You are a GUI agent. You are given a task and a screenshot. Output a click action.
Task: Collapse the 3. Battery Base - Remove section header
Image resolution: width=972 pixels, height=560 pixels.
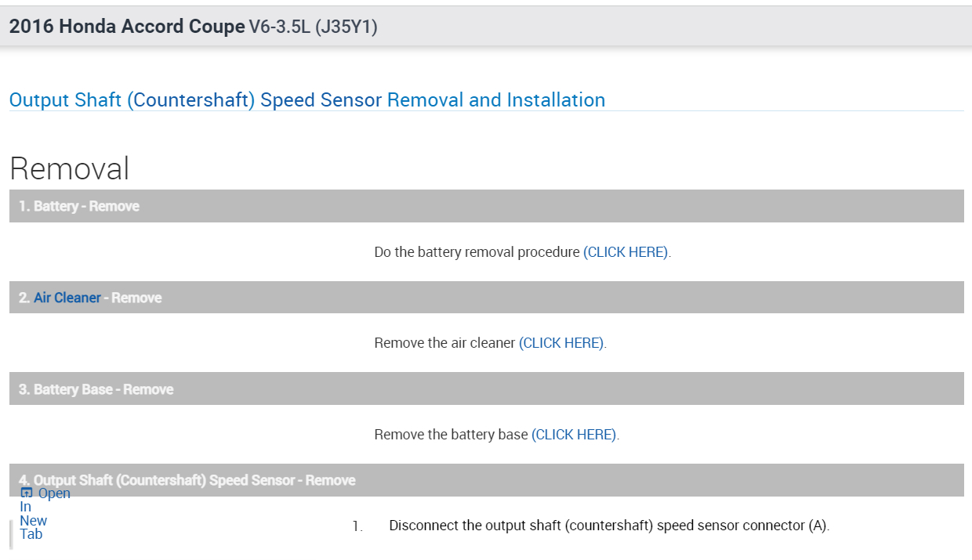[486, 389]
